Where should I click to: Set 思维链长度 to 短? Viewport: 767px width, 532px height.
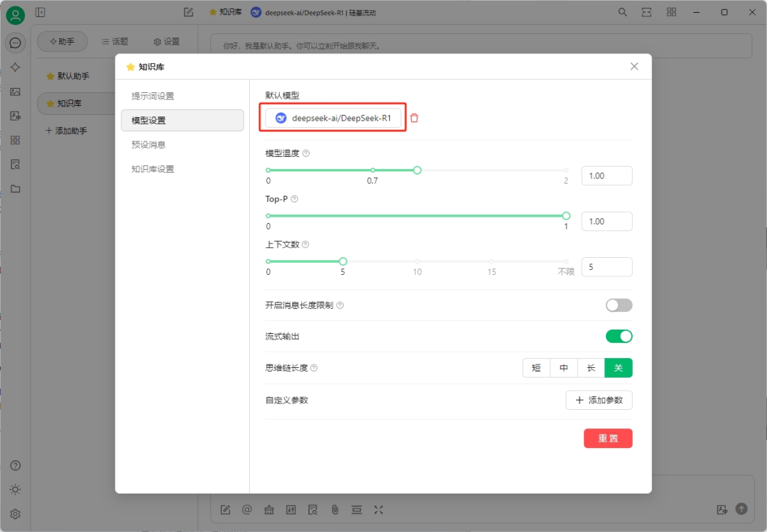(536, 367)
